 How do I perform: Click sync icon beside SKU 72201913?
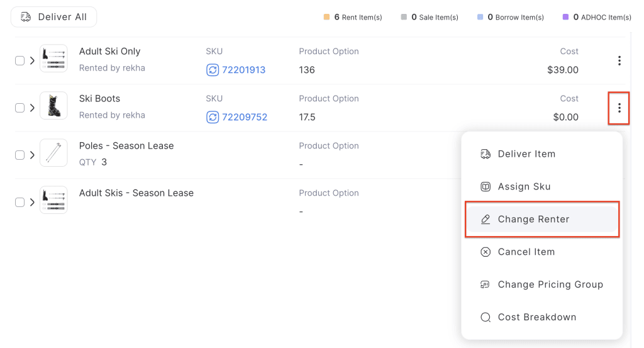213,70
